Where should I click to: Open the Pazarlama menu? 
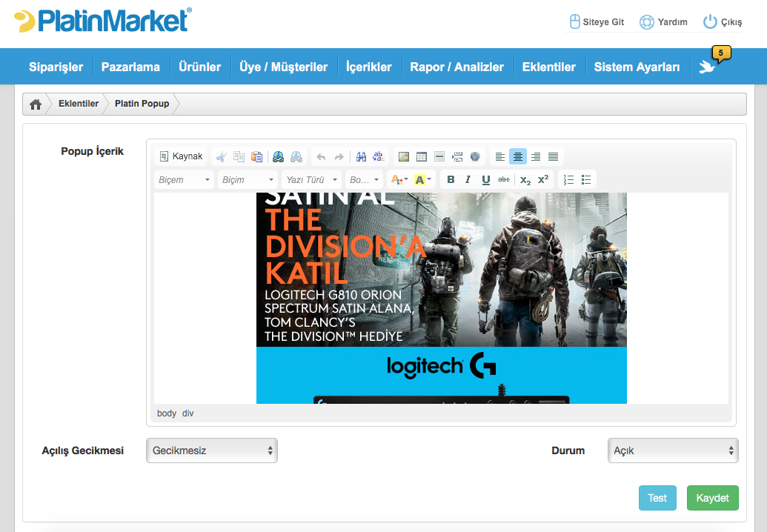coord(130,67)
